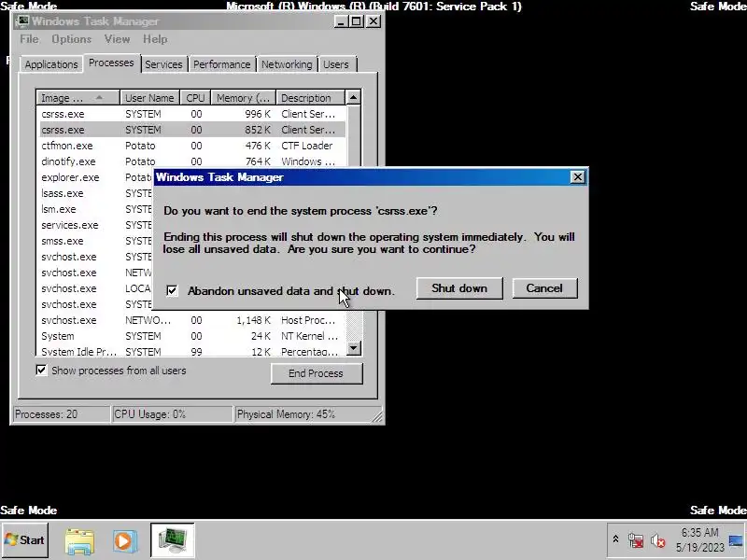Minimize the Windows Task Manager window
The image size is (747, 560).
point(340,21)
